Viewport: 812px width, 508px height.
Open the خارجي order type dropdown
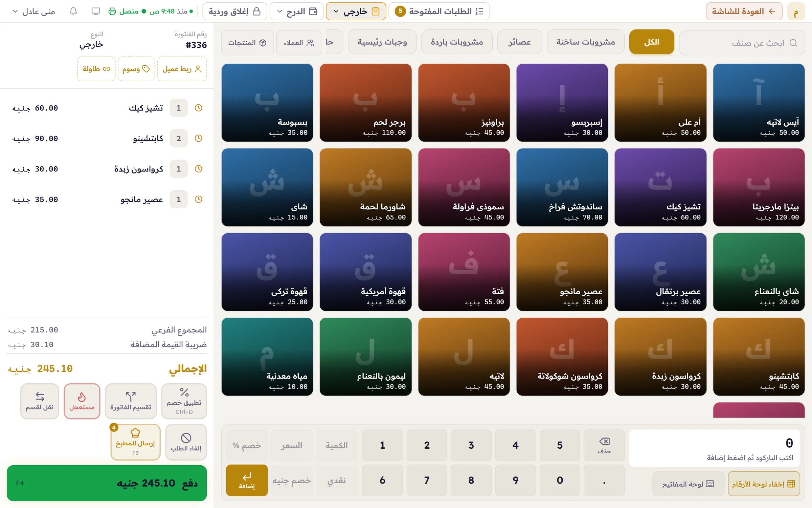tap(356, 12)
